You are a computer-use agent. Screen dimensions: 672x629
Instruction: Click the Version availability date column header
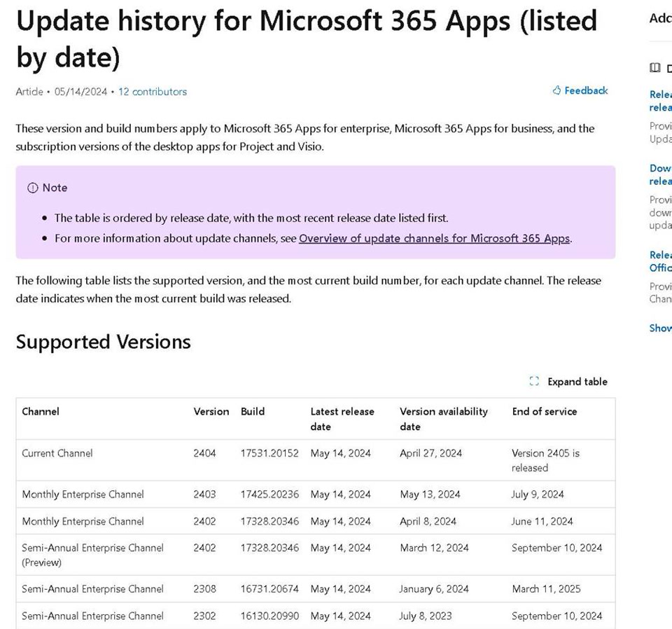tap(444, 419)
